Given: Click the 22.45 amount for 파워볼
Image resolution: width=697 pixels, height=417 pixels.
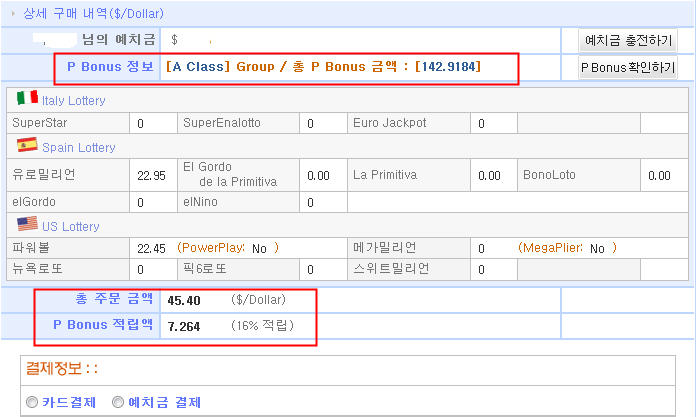Looking at the screenshot, I should [152, 249].
